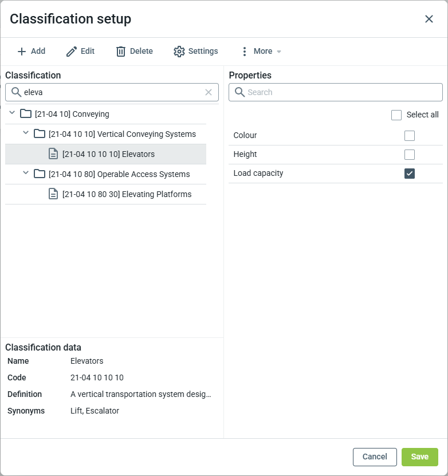This screenshot has height=476, width=448.
Task: Click the Elevators document icon
Action: click(x=53, y=154)
